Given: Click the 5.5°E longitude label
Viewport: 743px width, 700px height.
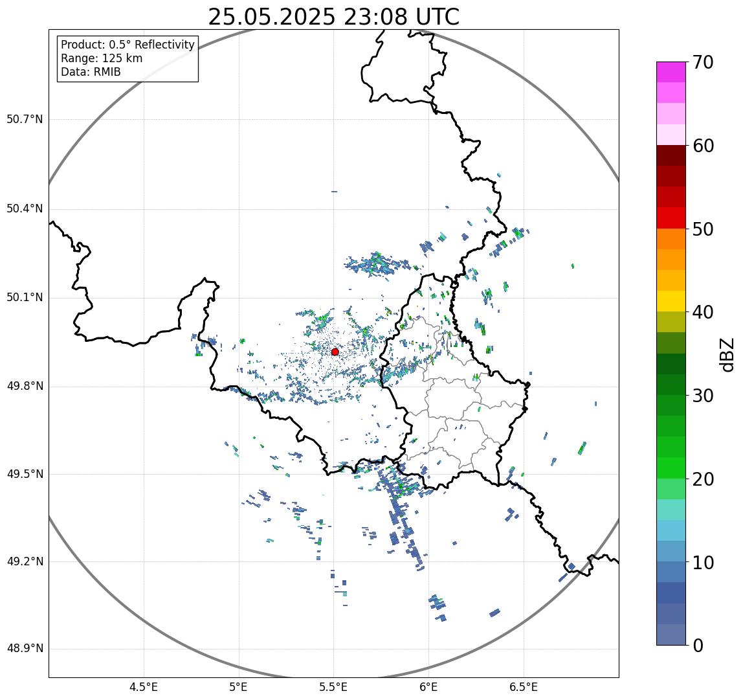Looking at the screenshot, I should [x=333, y=687].
